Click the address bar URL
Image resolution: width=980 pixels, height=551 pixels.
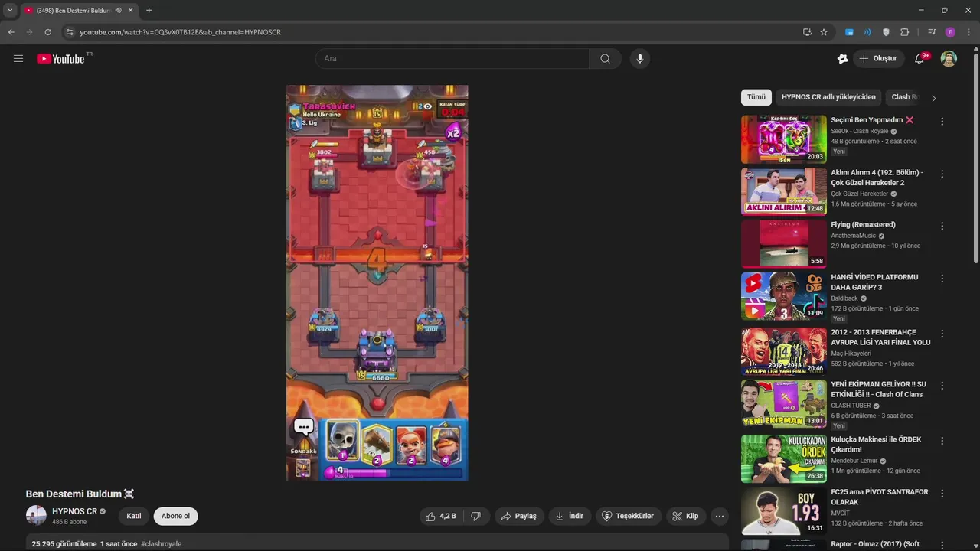pyautogui.click(x=180, y=32)
